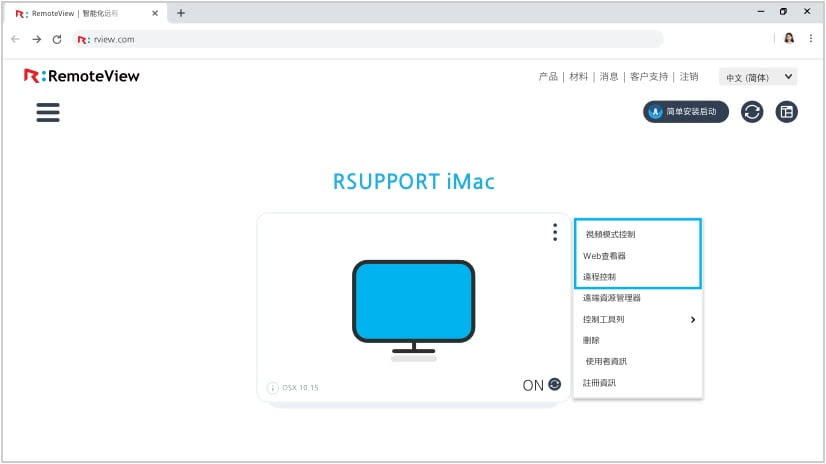
Task: Select the RemoteView browser tab
Action: 87,13
